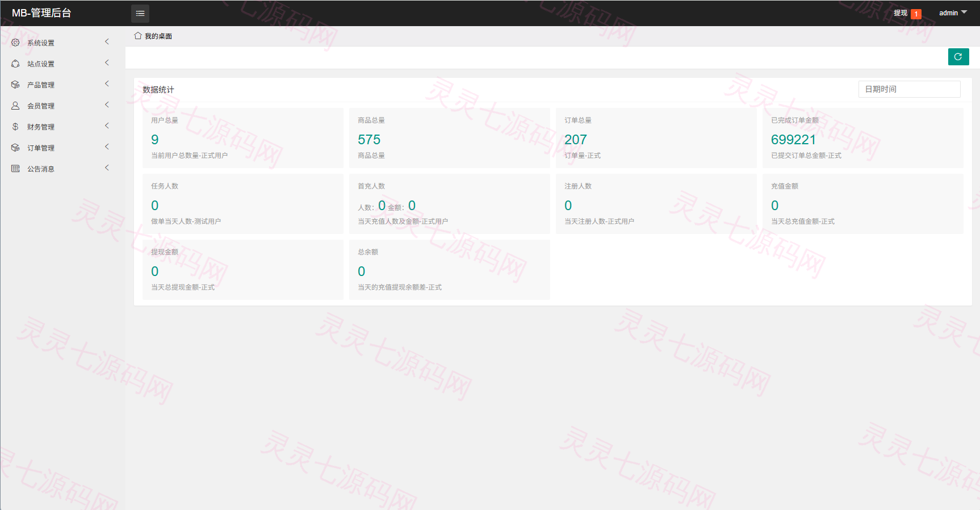Expand the 财务管理 chevron
This screenshot has height=510, width=980.
point(107,126)
